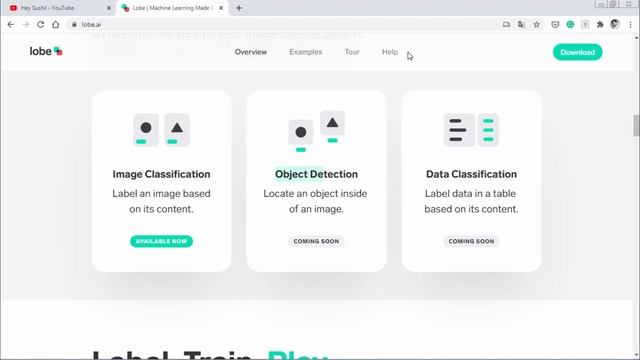Click the browser forward arrow
The height and width of the screenshot is (360, 640).
(25, 24)
